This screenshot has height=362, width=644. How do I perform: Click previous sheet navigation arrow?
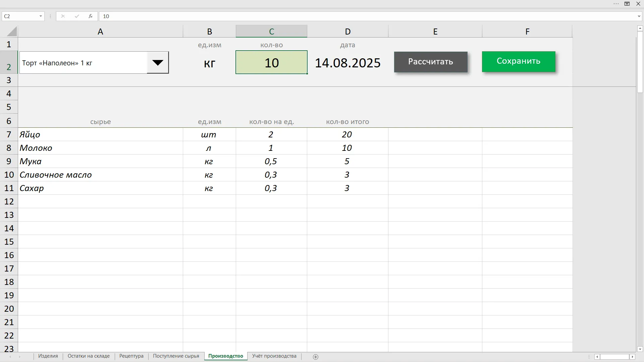10,357
